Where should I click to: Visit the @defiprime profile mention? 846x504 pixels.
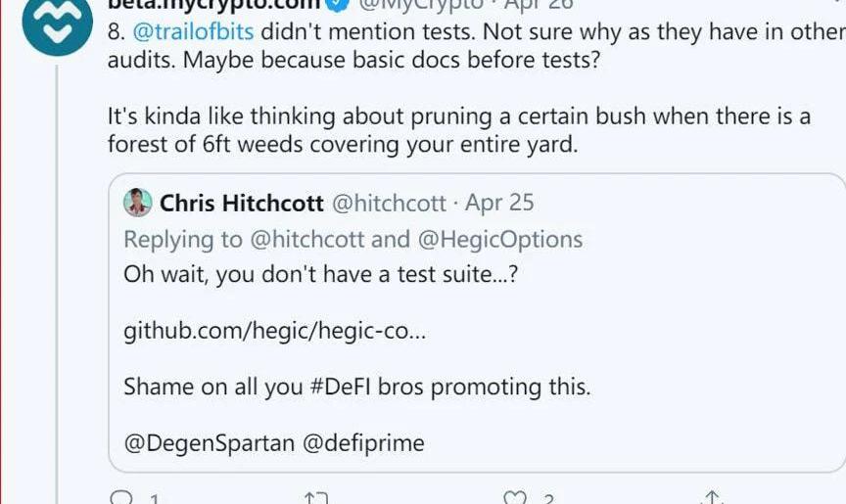(363, 442)
